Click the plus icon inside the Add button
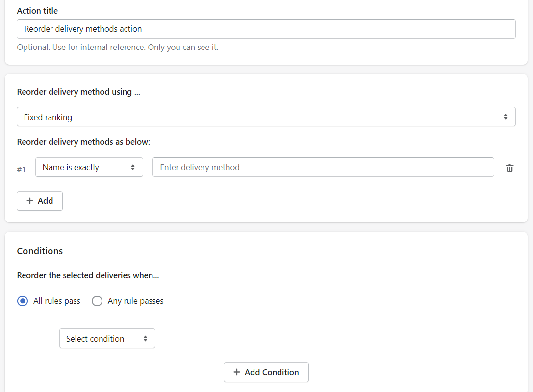 pos(30,201)
